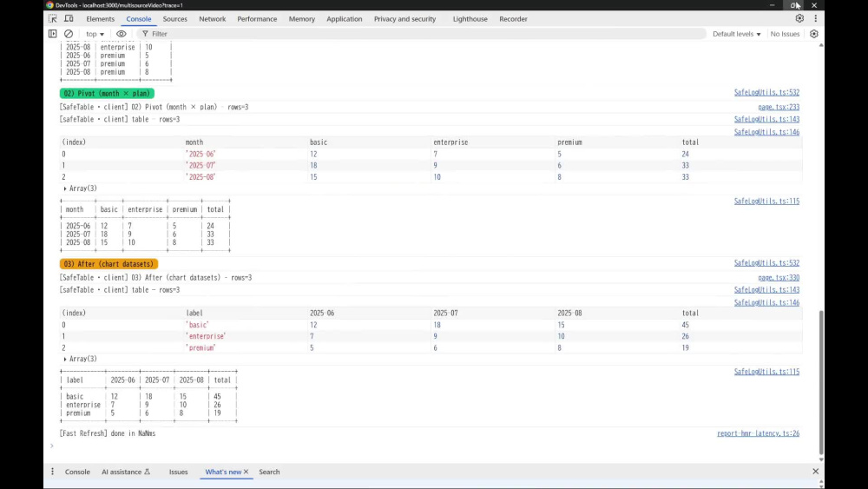Sort chart datasets table by label header

tap(246, 313)
